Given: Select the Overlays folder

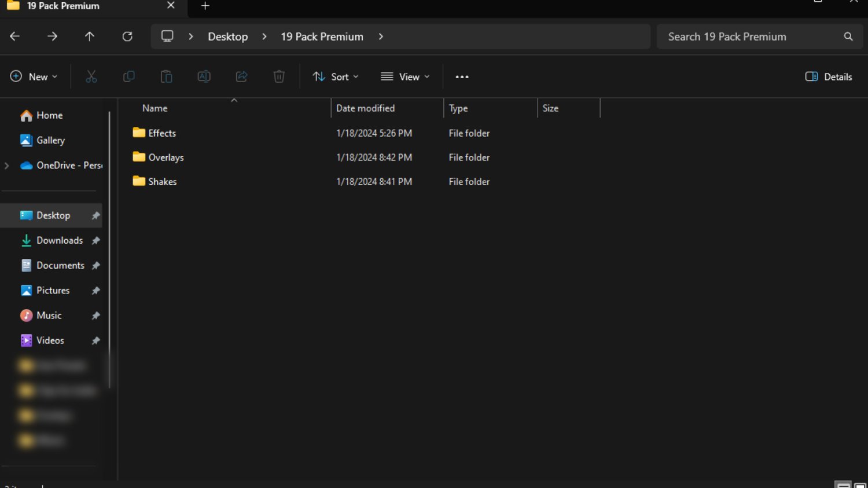Looking at the screenshot, I should point(158,157).
